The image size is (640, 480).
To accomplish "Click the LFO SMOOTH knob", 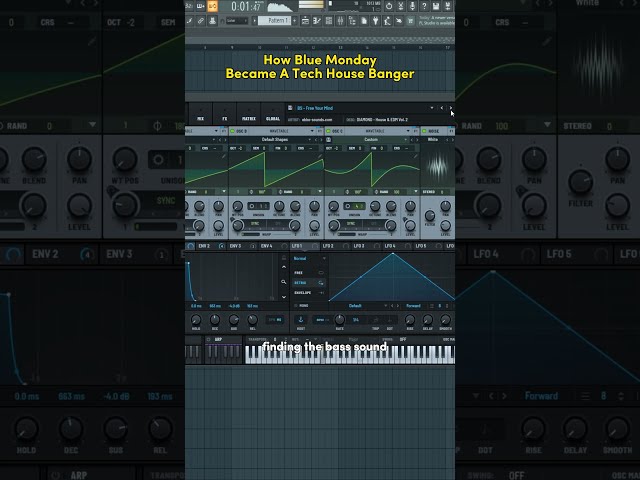I will tap(446, 320).
